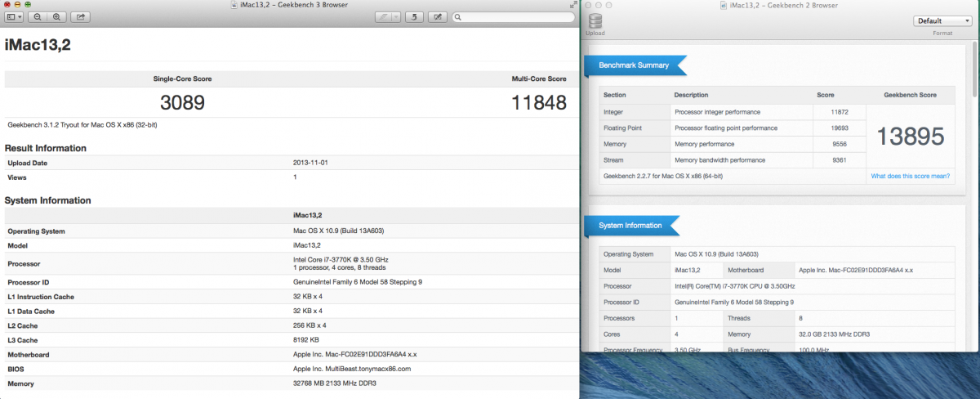This screenshot has height=399, width=980.
Task: Click the 'Description' column header
Action: pos(691,95)
